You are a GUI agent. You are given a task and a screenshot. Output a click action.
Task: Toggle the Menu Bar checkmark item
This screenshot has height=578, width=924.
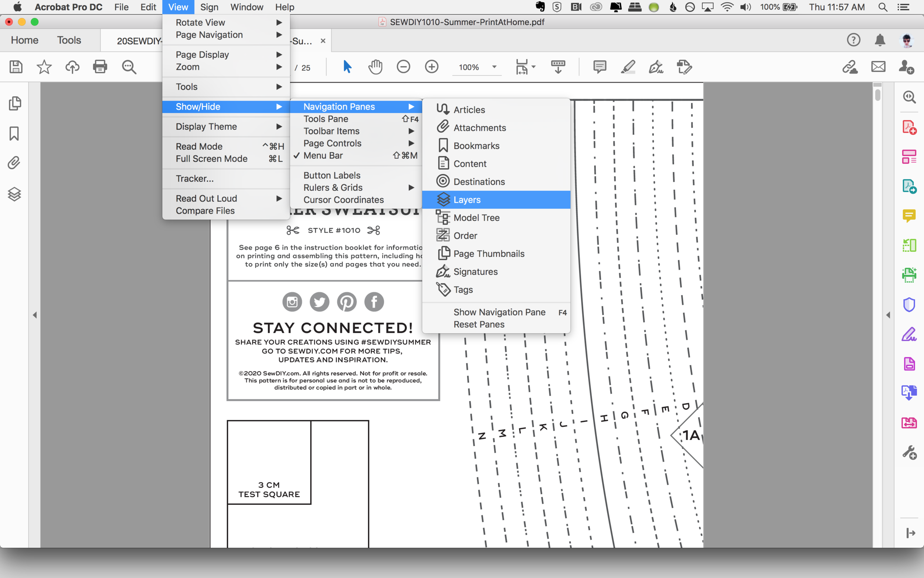coord(323,156)
